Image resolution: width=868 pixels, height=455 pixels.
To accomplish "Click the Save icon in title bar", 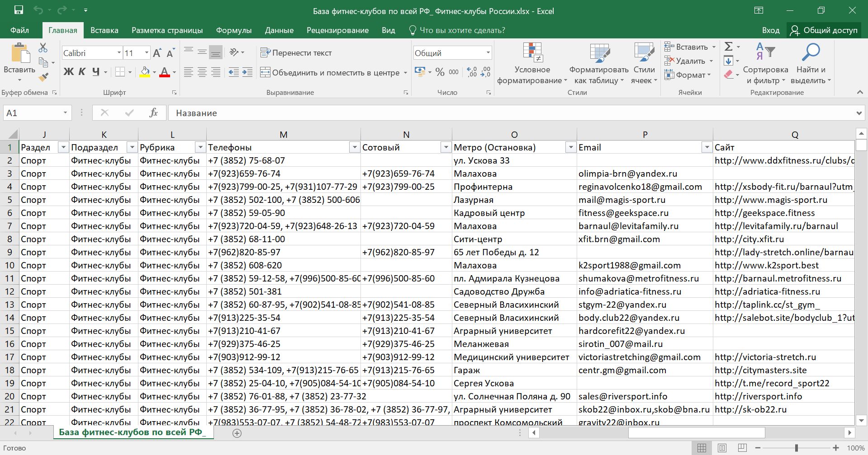I will pos(19,10).
